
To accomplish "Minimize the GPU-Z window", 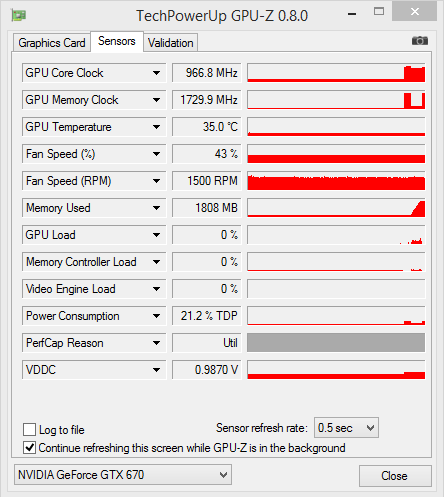I will [x=352, y=14].
